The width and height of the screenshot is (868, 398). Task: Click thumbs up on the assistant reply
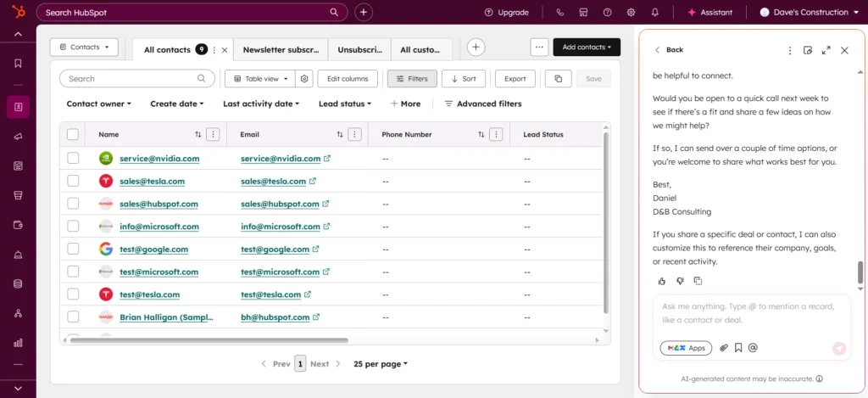(661, 281)
